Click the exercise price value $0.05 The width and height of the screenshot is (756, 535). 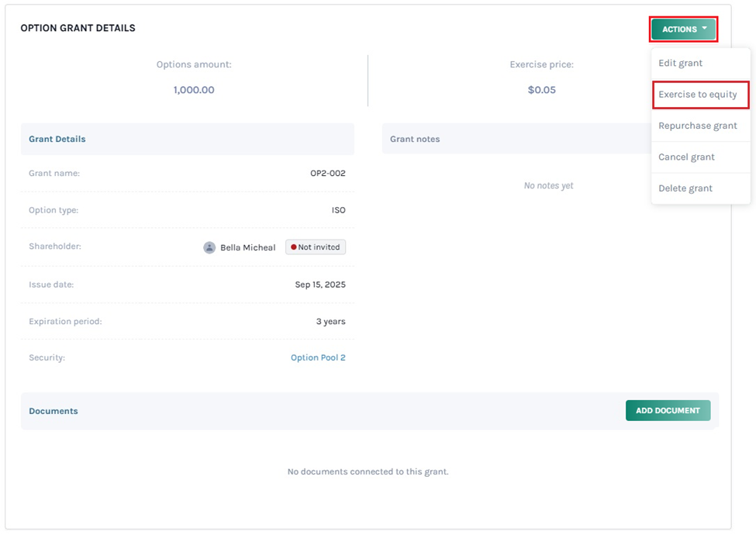point(541,90)
